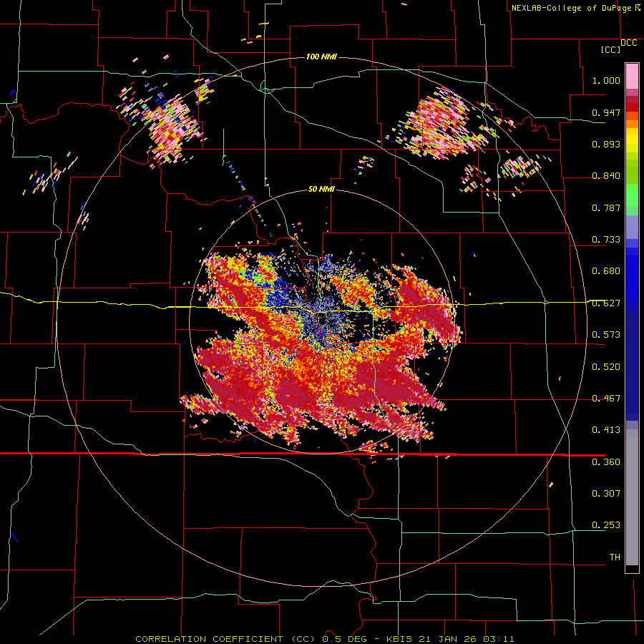Click the 0.360 scale value
Viewport: 644px width, 644px height.
click(x=606, y=462)
